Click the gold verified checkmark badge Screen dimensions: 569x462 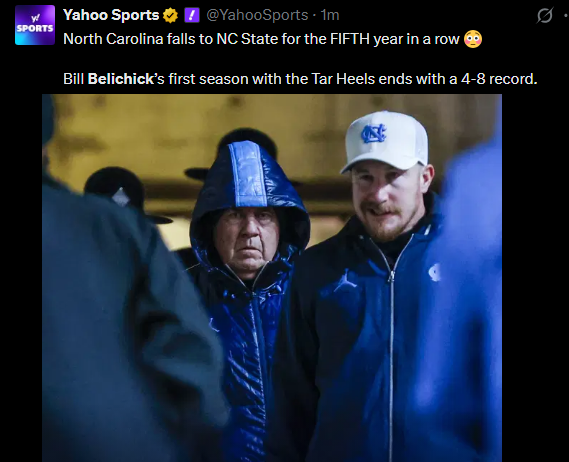170,15
